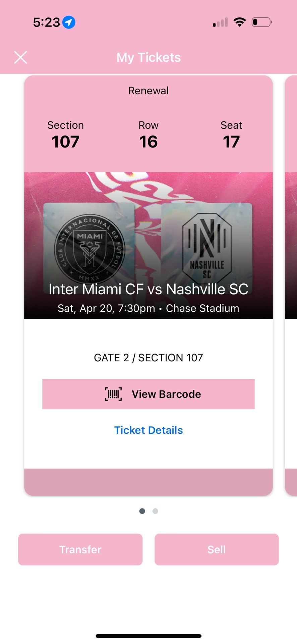Tap the cellular signal bars

point(220,22)
